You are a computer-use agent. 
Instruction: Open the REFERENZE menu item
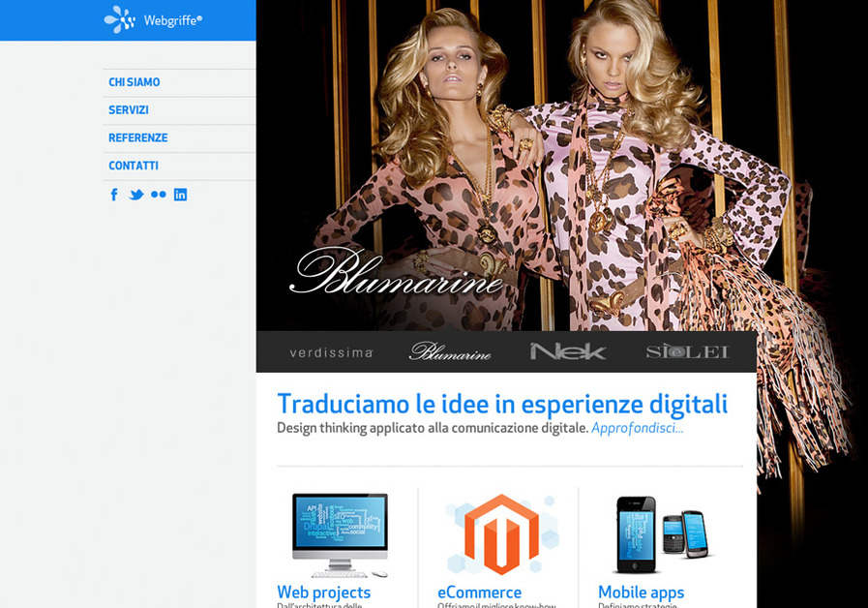[x=137, y=137]
